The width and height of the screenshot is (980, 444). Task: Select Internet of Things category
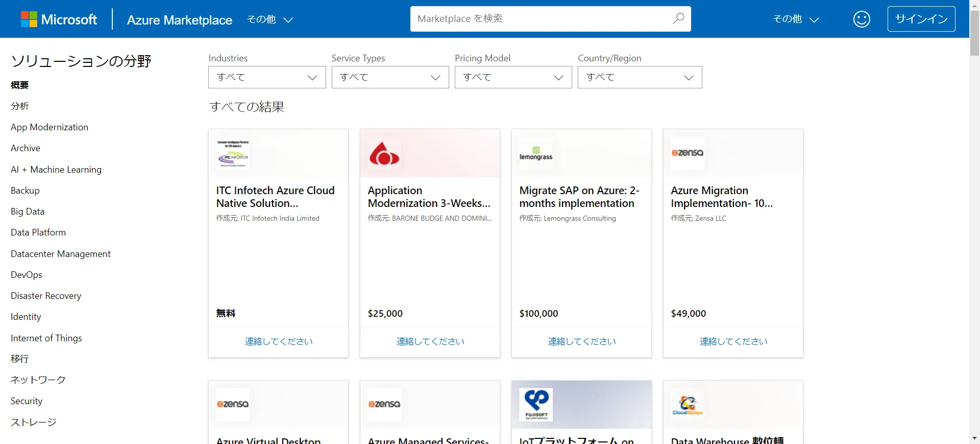pyautogui.click(x=46, y=338)
